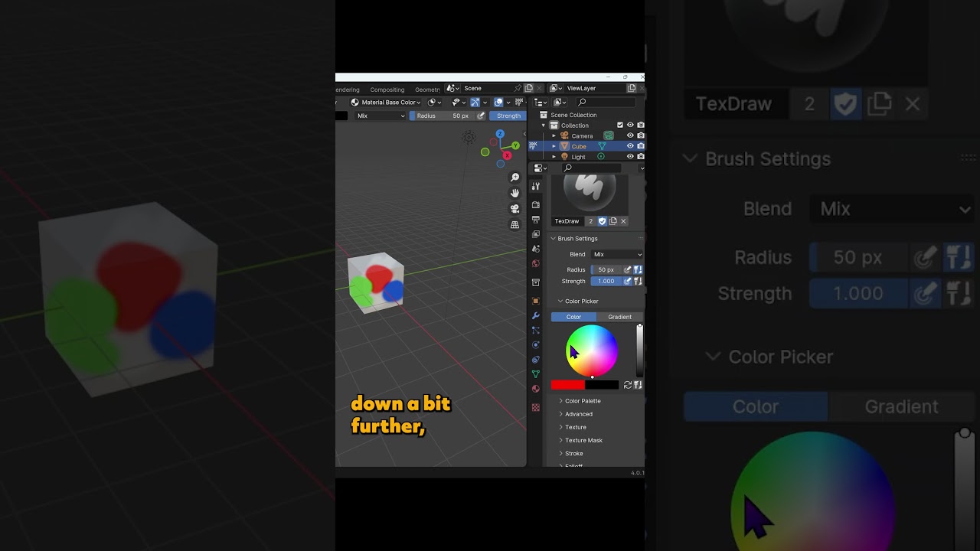Click the zoom magnifier gizmo in the viewport
The width and height of the screenshot is (980, 551).
[514, 178]
